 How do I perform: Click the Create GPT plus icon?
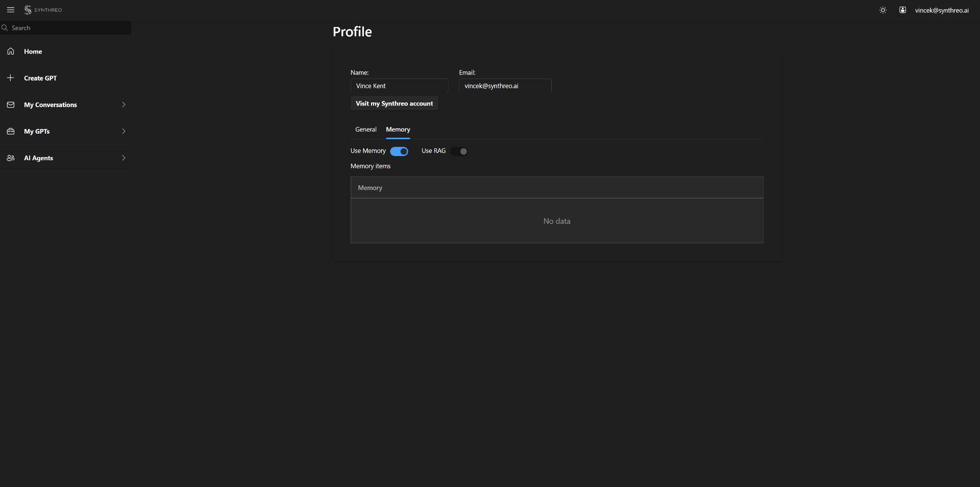pyautogui.click(x=11, y=78)
